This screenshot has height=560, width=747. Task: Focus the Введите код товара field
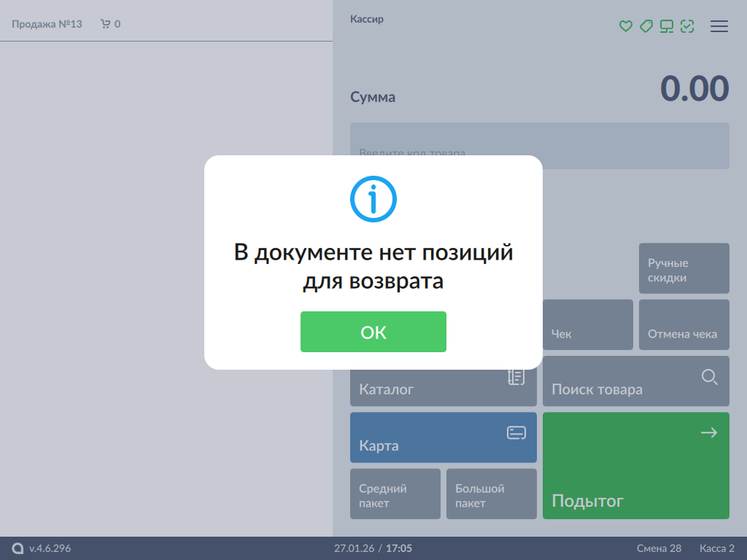(x=539, y=146)
